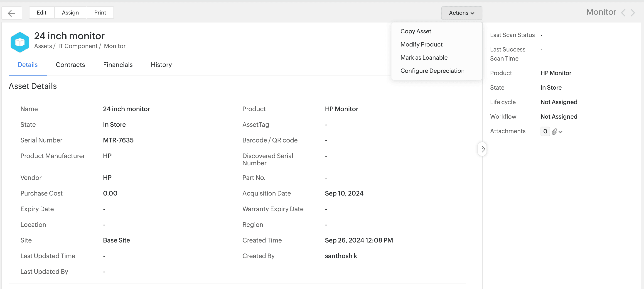Switch to the Contracts tab
The width and height of the screenshot is (644, 289).
(x=70, y=65)
